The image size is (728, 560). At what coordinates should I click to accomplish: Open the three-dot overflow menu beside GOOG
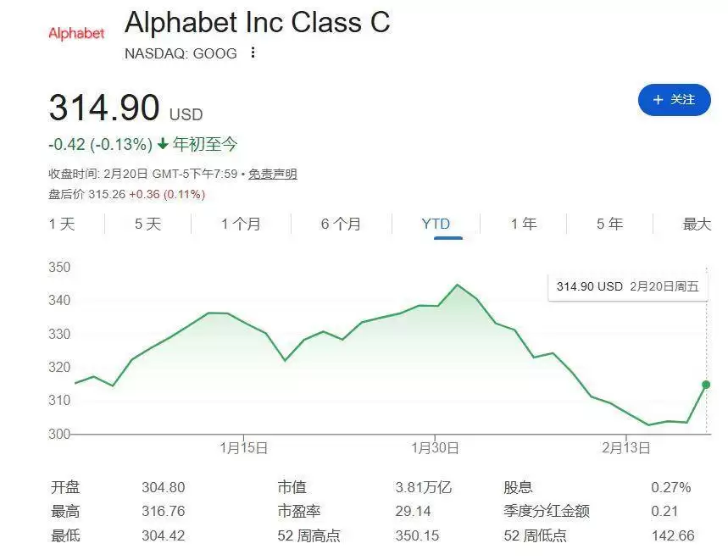(x=253, y=53)
